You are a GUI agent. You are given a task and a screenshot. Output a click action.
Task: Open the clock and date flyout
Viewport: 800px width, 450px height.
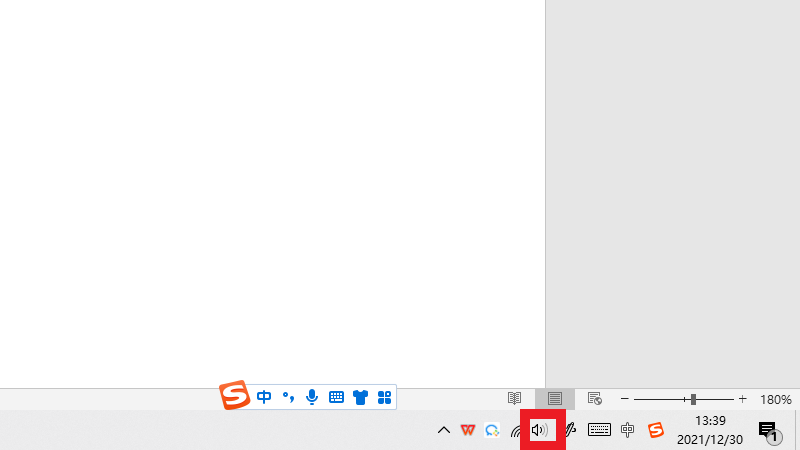[710, 430]
